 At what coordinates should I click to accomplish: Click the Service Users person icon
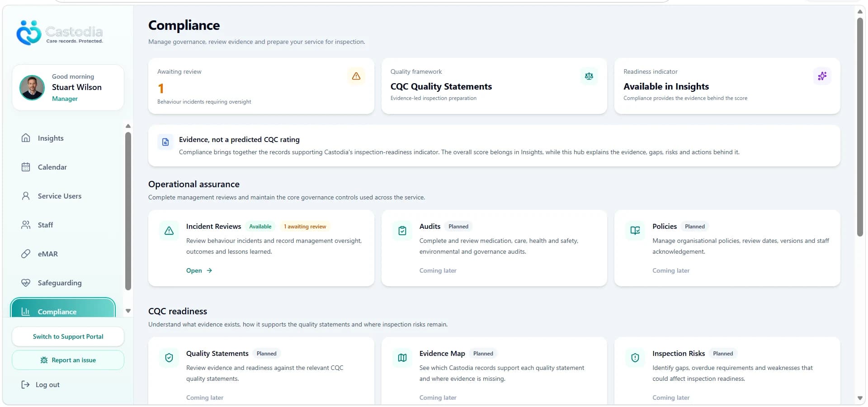26,196
